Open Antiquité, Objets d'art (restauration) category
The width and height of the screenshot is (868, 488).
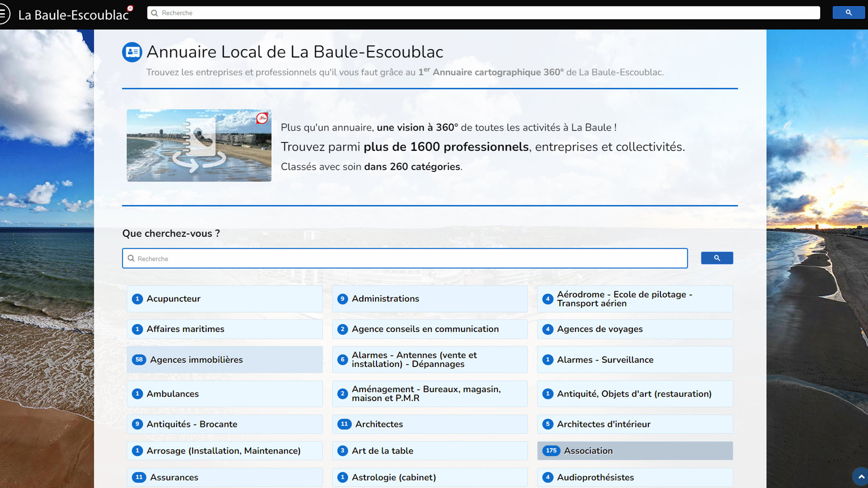(x=635, y=394)
